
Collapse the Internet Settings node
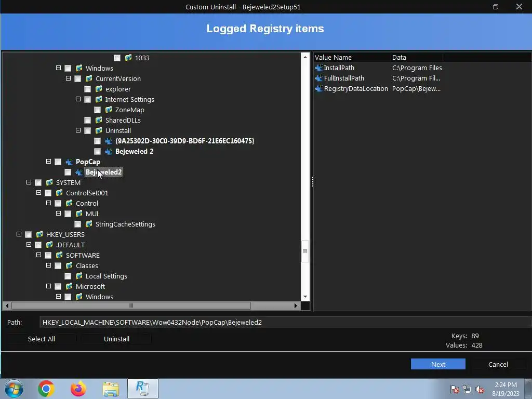78,99
